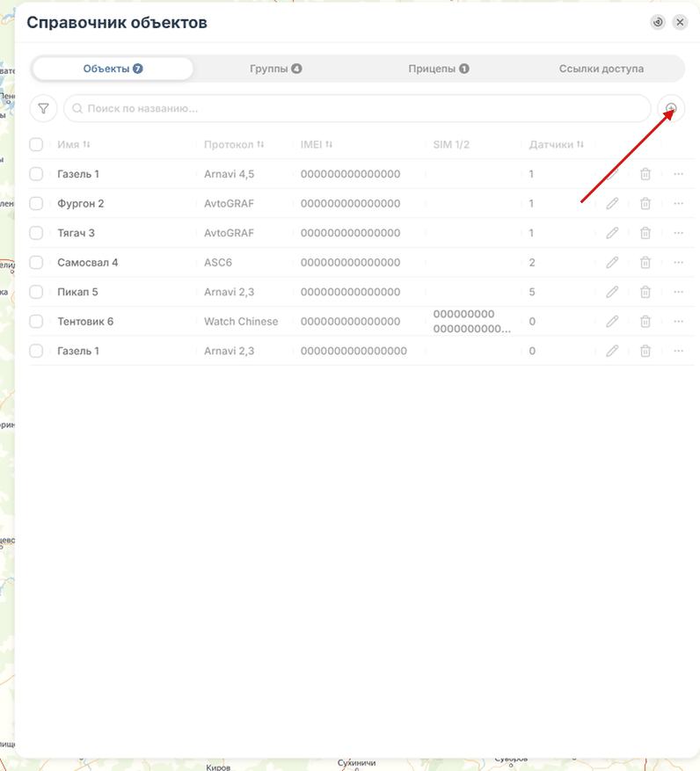Click the Справочник объектов window title

coord(117,22)
